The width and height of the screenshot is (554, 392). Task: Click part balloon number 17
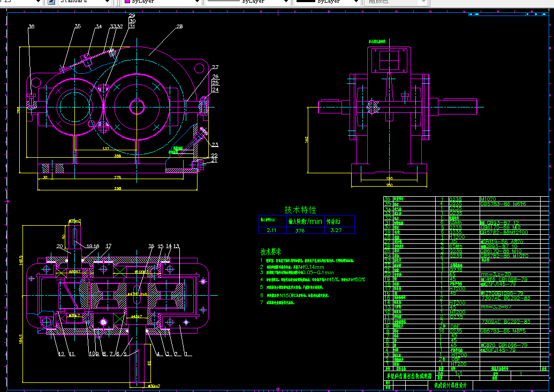[x=109, y=246]
